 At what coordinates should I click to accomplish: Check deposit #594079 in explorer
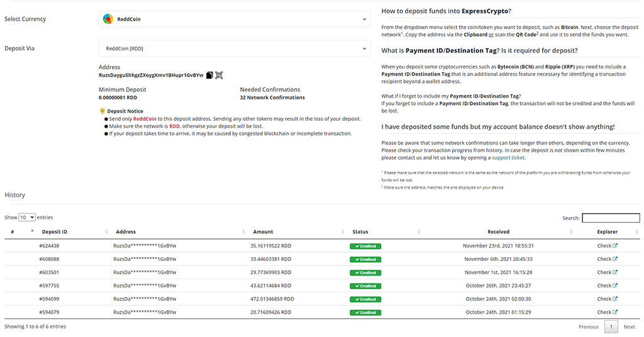tap(607, 312)
